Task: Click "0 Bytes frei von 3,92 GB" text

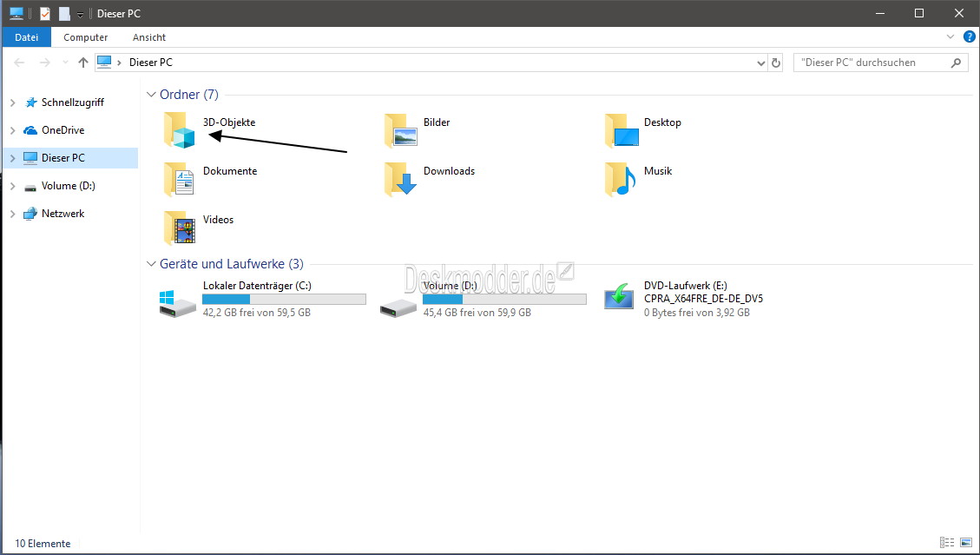Action: (697, 312)
